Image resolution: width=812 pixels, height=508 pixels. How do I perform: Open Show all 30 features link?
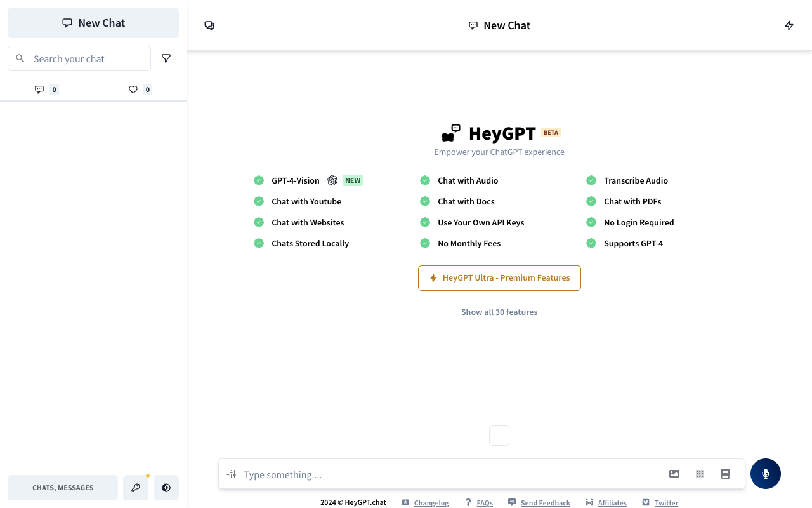(x=499, y=312)
